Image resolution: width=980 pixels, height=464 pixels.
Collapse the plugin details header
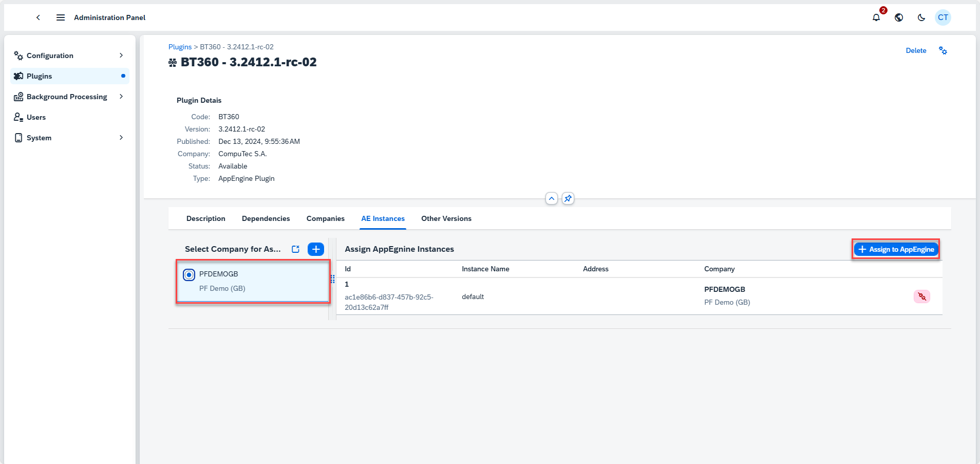551,198
